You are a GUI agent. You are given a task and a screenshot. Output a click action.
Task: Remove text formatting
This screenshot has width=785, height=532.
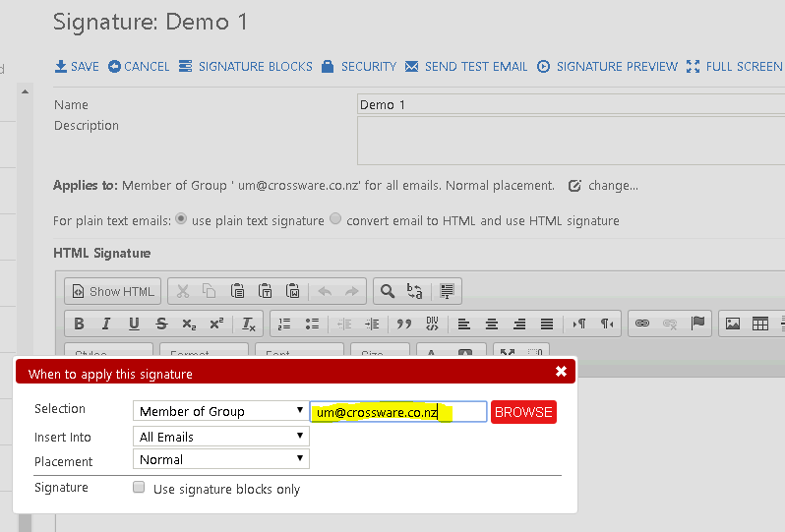point(249,325)
